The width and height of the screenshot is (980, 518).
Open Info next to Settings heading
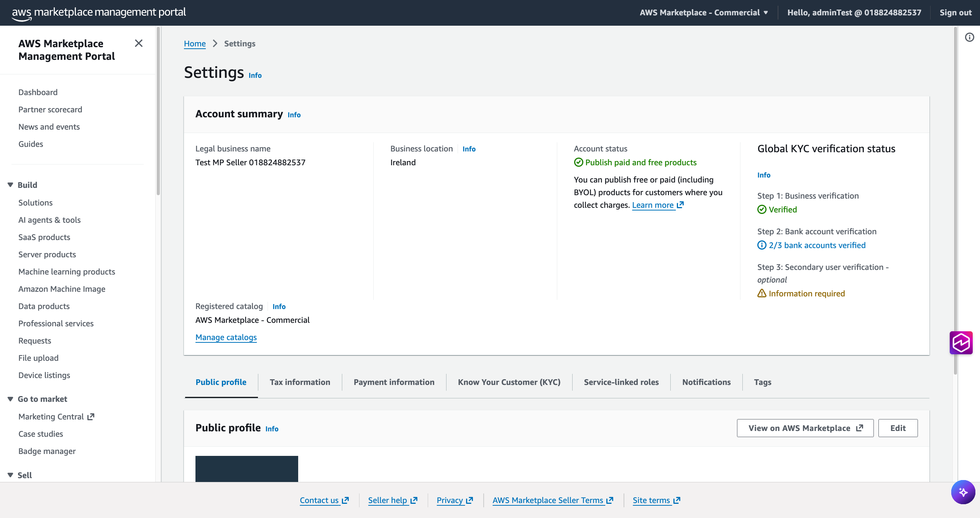(255, 75)
